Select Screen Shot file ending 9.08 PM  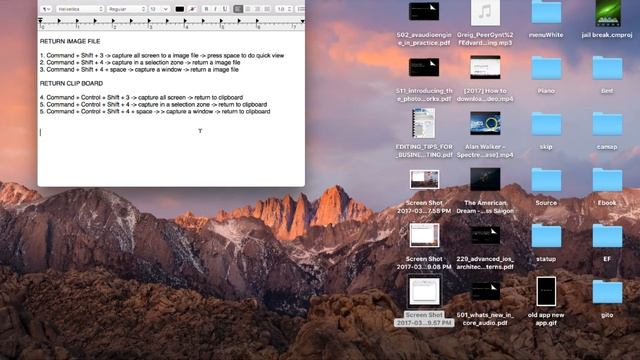[424, 247]
